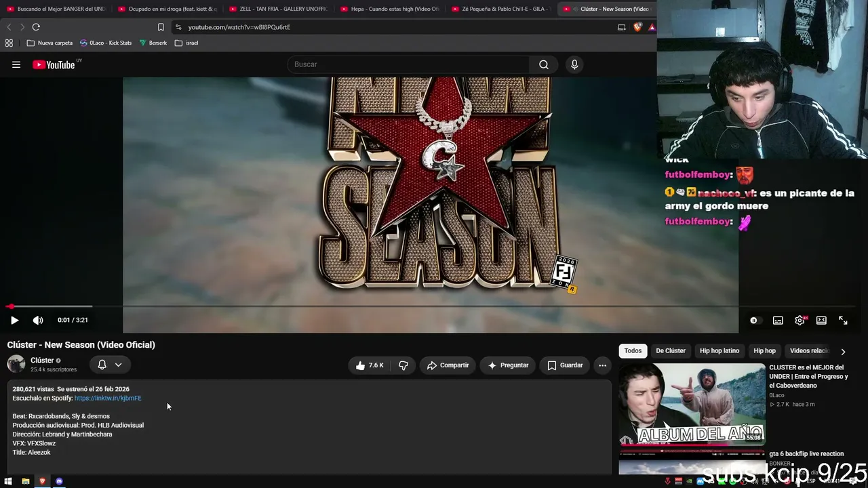
Task: Open the cast/screen icon in the address bar
Action: [622, 27]
